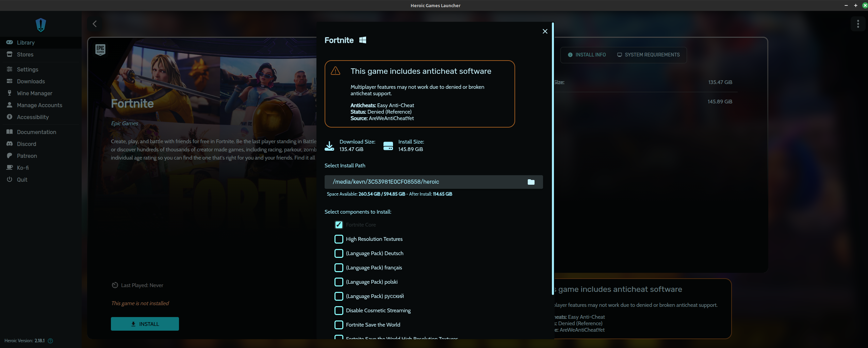This screenshot has height=348, width=868.
Task: Go to Library in the sidebar
Action: [x=26, y=43]
